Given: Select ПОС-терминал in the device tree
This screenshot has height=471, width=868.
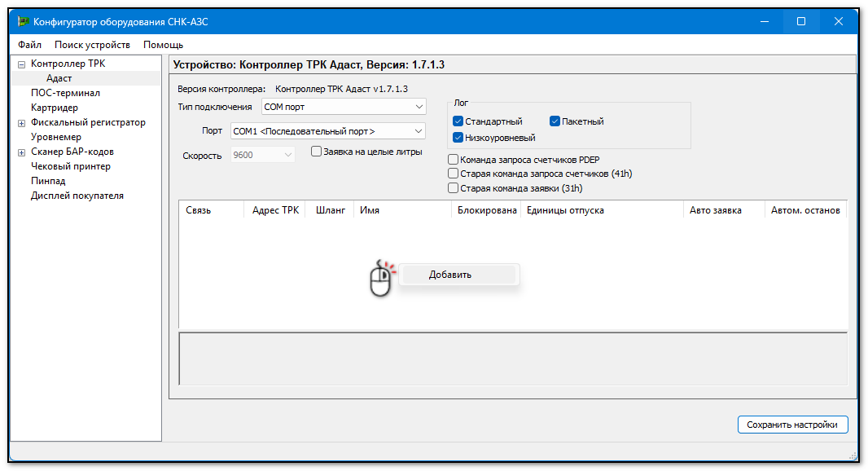Looking at the screenshot, I should click(65, 93).
